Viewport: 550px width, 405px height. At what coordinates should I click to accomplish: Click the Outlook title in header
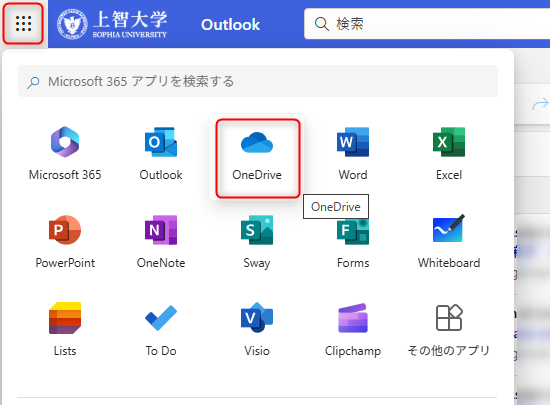click(230, 25)
